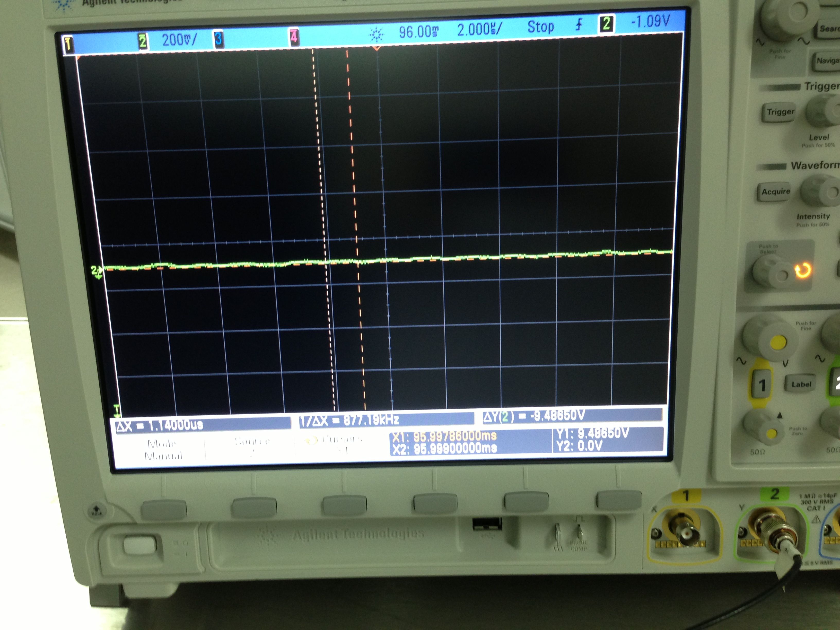Click the Y1: 9.48650V value
This screenshot has width=840, height=630.
593,433
